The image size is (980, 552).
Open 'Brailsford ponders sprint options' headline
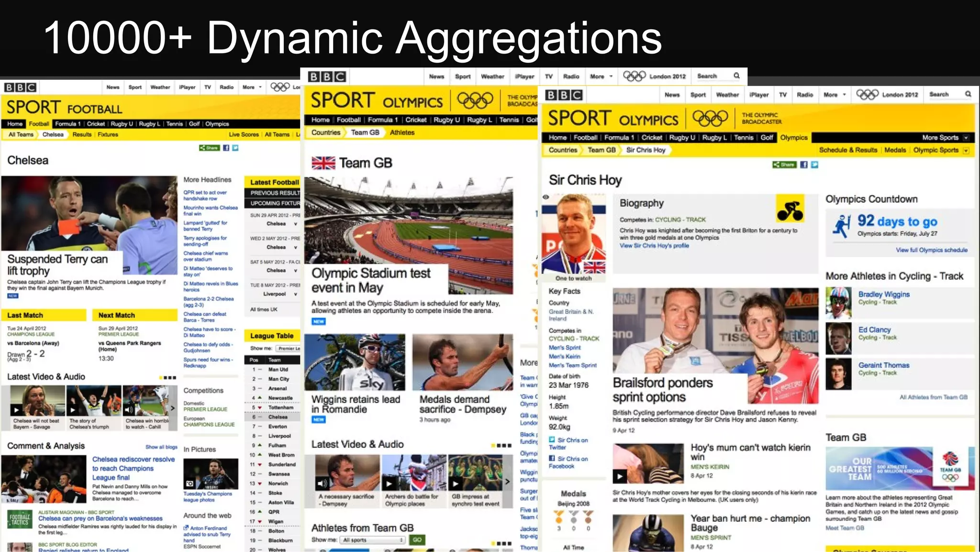click(x=663, y=390)
